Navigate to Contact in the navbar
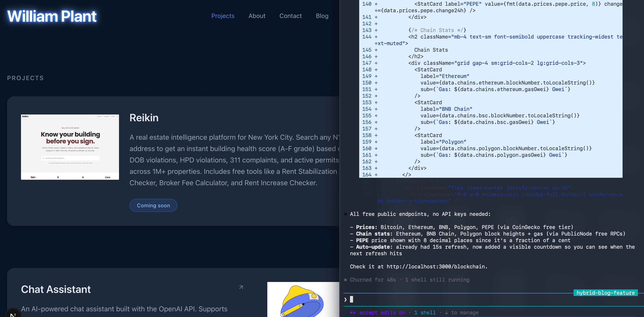 tap(290, 16)
